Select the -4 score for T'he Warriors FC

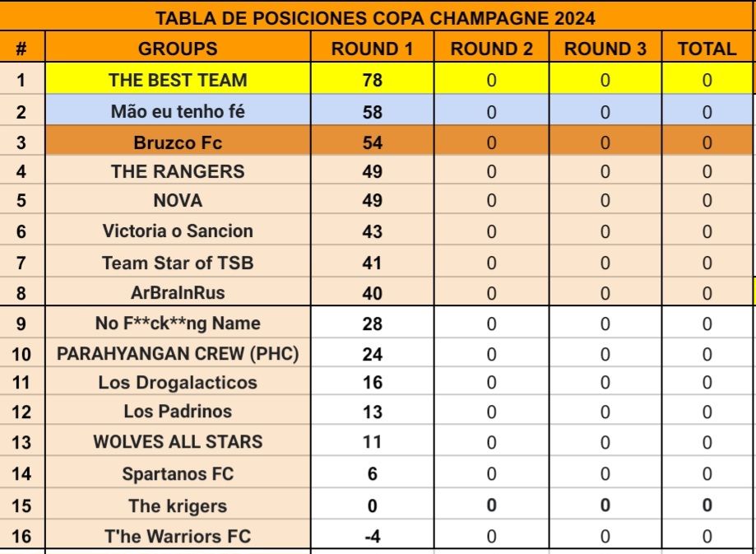tap(372, 536)
